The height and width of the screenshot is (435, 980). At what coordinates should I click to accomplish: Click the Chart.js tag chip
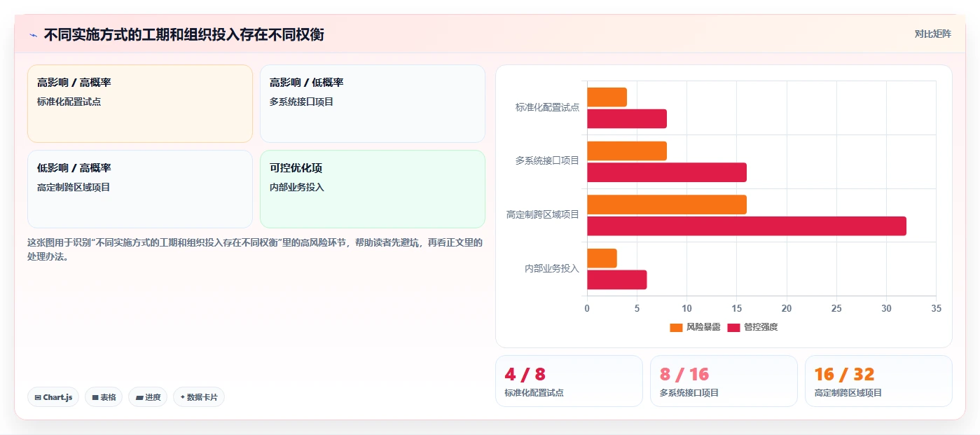pos(54,397)
